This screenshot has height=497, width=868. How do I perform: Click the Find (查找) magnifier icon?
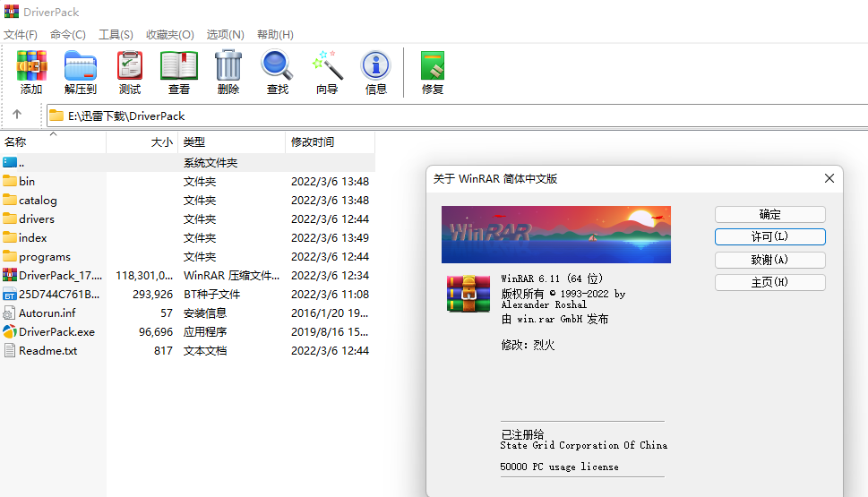(277, 65)
